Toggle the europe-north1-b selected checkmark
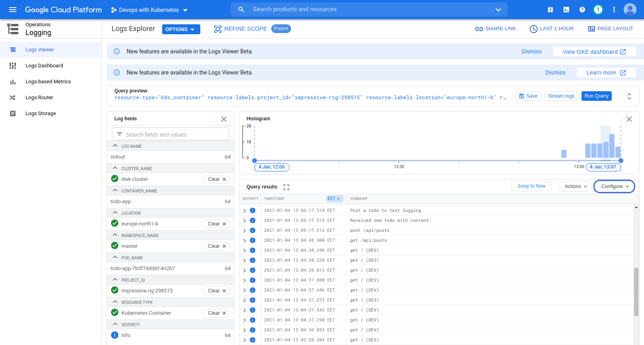 [115, 223]
